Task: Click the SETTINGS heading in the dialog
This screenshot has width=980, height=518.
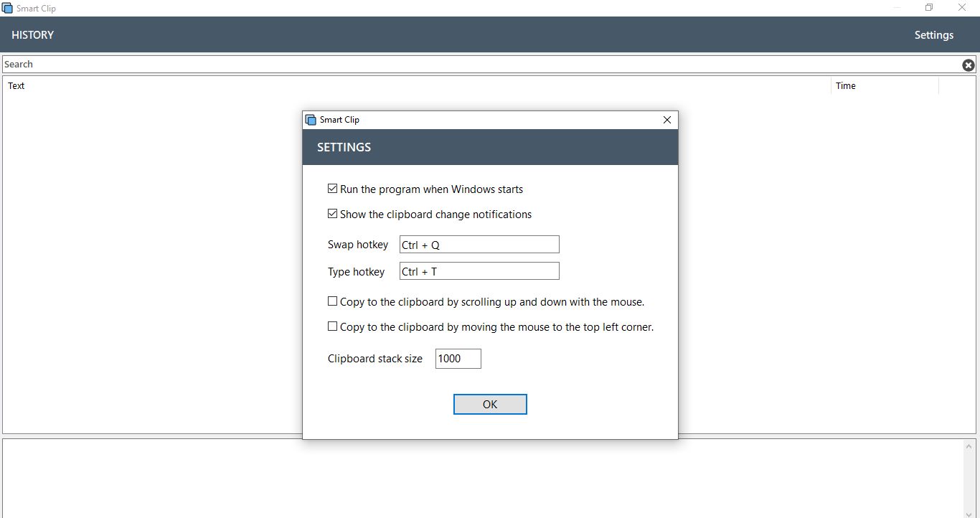Action: (344, 147)
